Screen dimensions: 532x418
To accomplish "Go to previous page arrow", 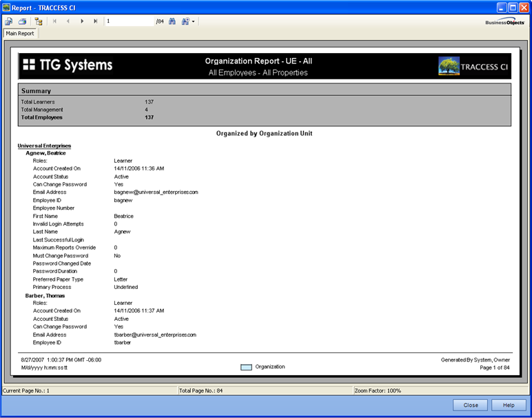I will click(x=68, y=21).
